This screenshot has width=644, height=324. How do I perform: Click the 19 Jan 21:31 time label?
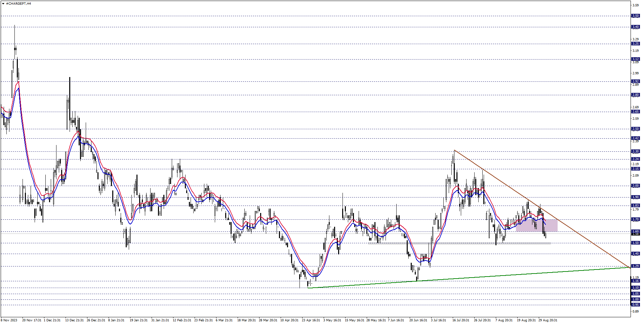pyautogui.click(x=139, y=320)
